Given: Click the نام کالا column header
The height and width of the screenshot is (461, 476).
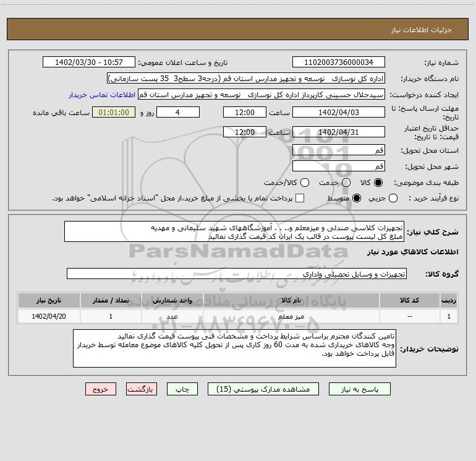Looking at the screenshot, I should pyautogui.click(x=291, y=301).
